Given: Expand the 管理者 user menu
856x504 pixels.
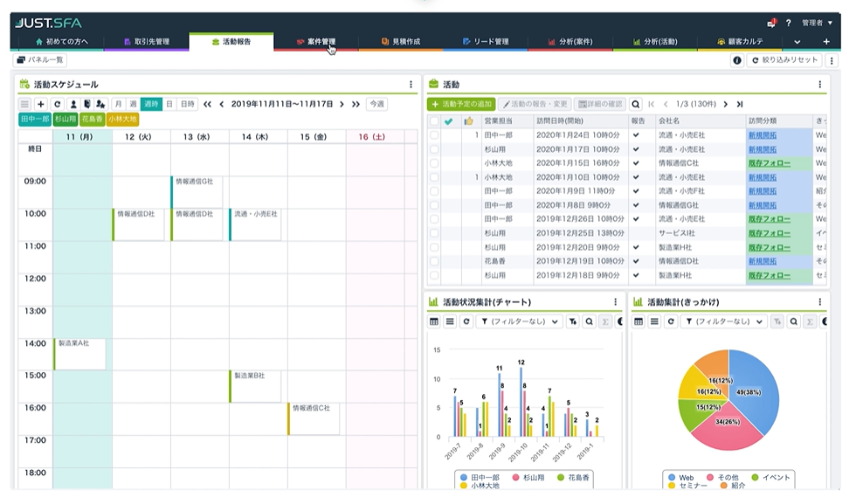Looking at the screenshot, I should tap(818, 23).
